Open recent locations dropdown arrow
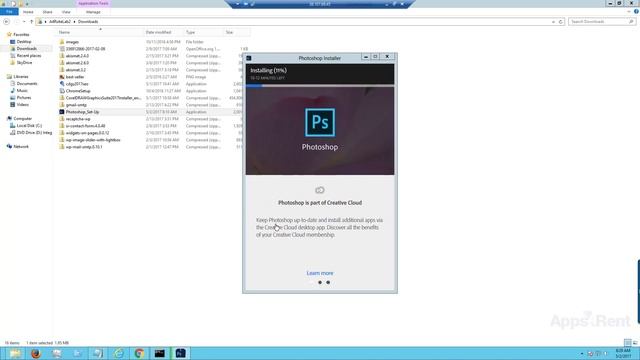The width and height of the screenshot is (640, 360). click(24, 22)
